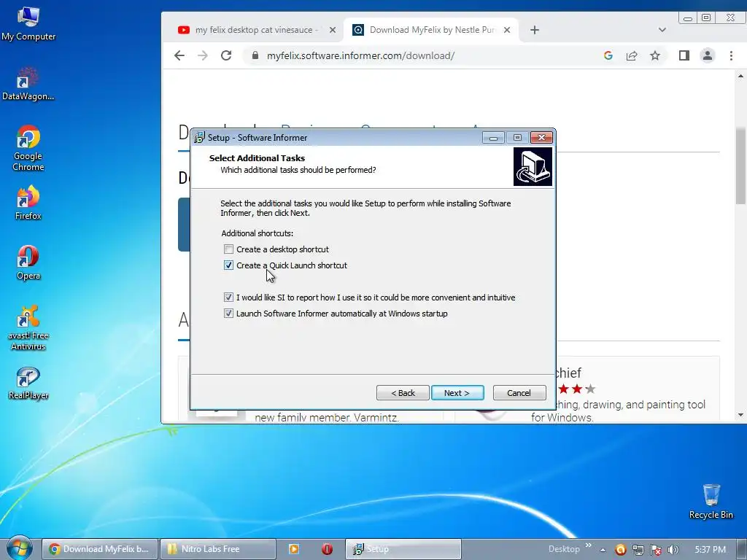Open My Computer desktop icon
The height and width of the screenshot is (560, 747).
28,24
